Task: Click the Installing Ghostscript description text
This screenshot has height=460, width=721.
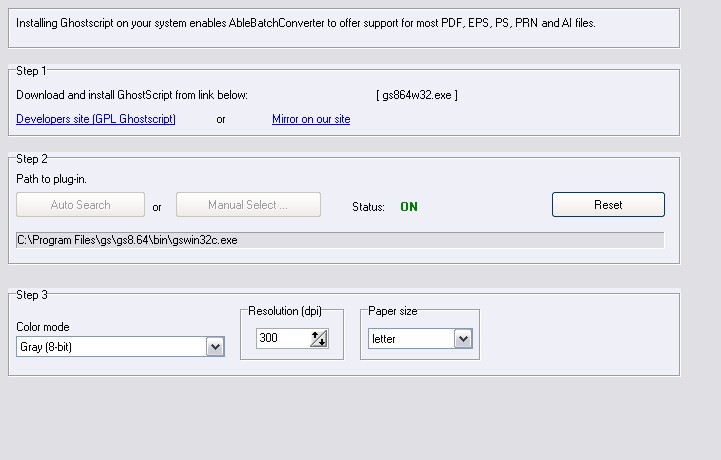Action: [306, 23]
